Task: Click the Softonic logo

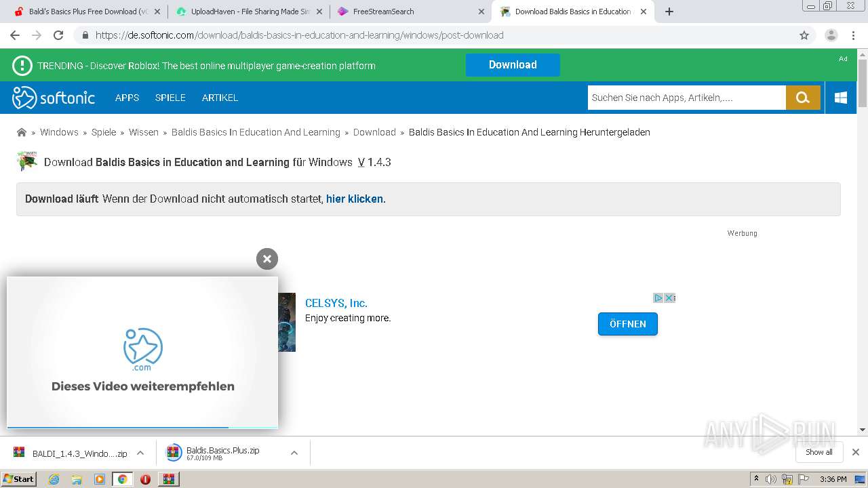Action: pos(54,98)
